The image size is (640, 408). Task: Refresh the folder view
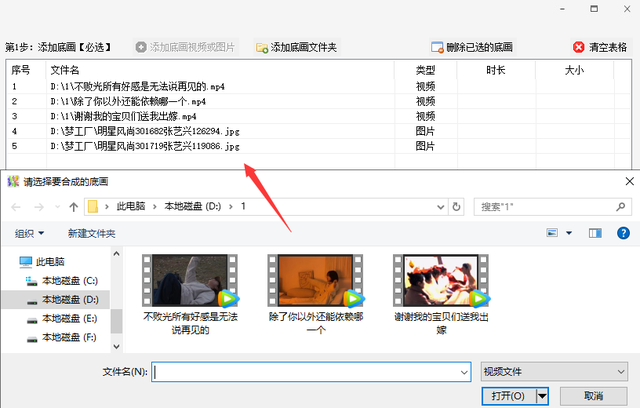tap(456, 207)
